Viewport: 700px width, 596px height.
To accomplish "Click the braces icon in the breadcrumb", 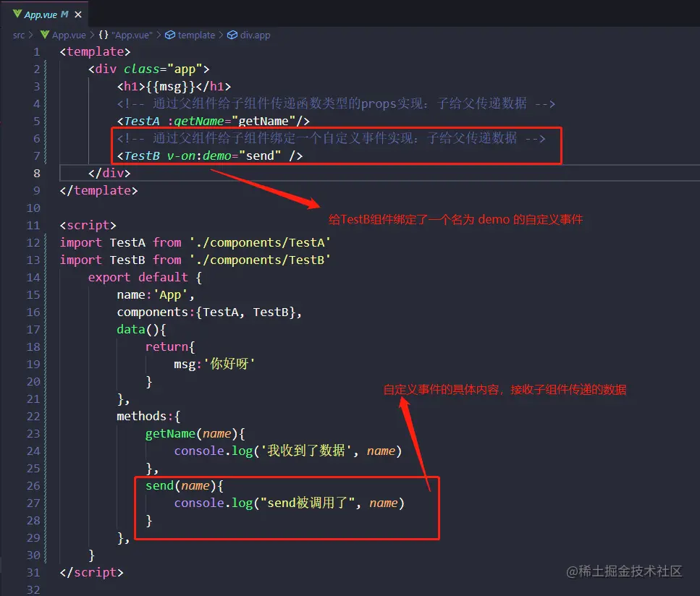I will pos(104,35).
